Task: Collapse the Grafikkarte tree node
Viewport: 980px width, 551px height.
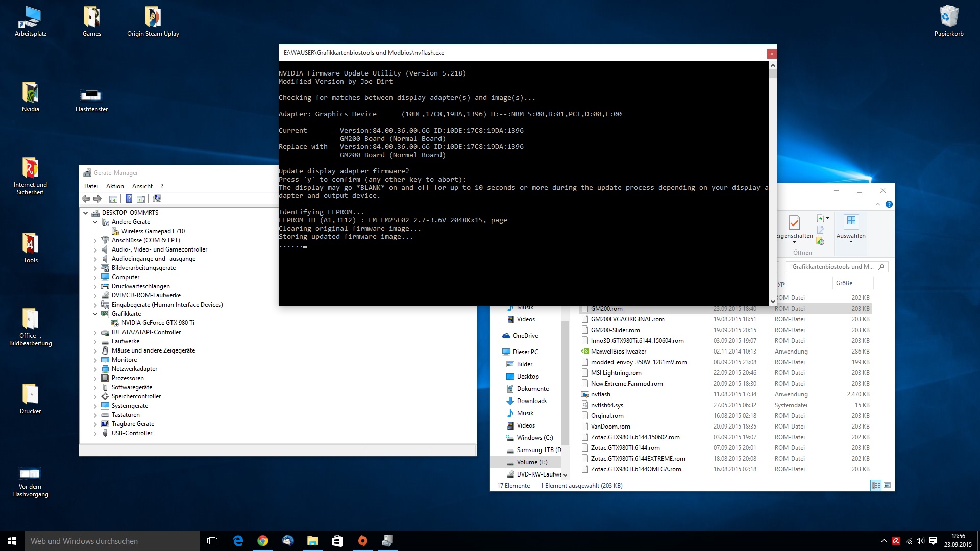Action: pyautogui.click(x=95, y=314)
